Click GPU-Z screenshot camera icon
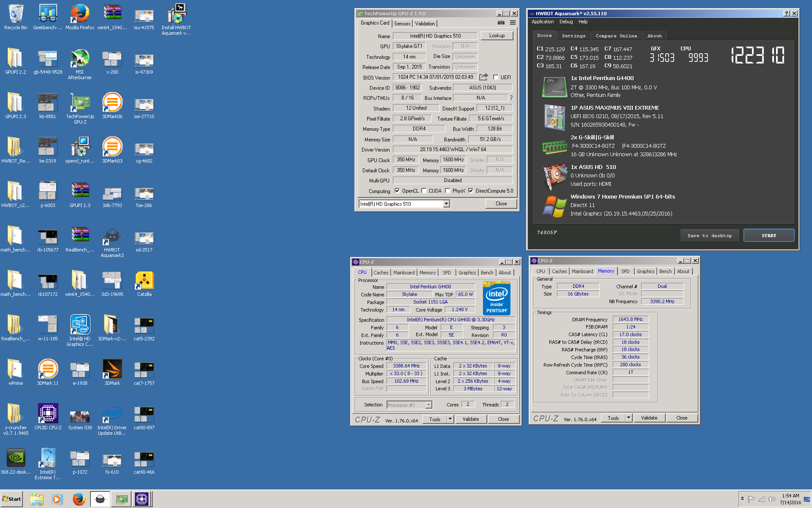The width and height of the screenshot is (812, 508). click(501, 23)
